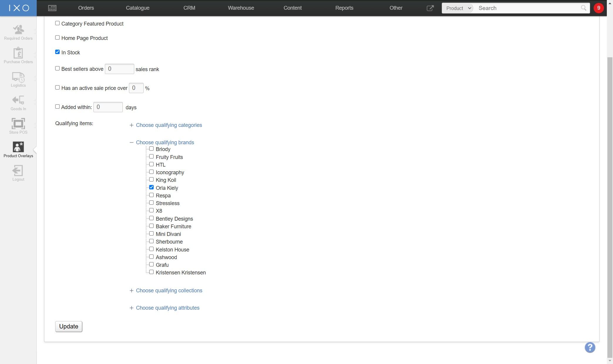This screenshot has width=613, height=364.
Task: Click the Best sellers sales rank field
Action: pyautogui.click(x=119, y=69)
